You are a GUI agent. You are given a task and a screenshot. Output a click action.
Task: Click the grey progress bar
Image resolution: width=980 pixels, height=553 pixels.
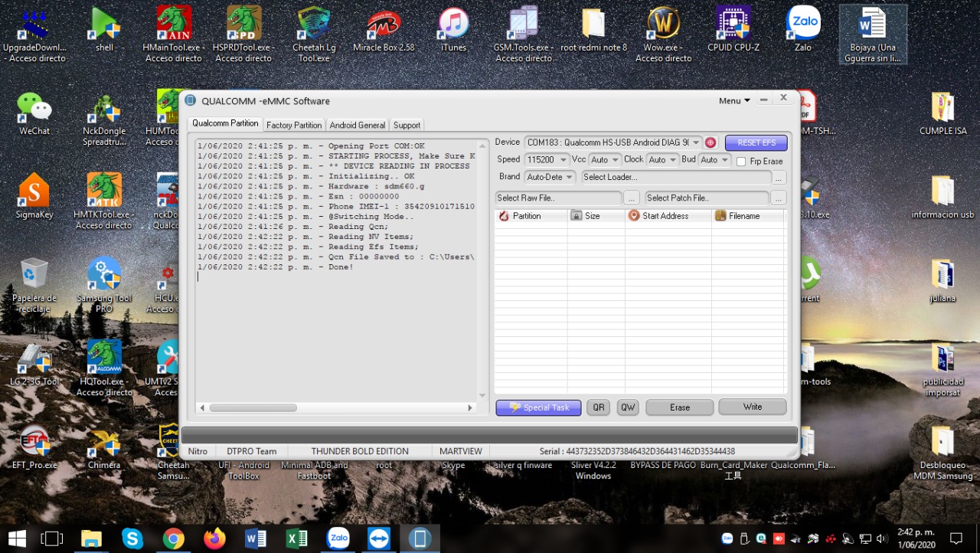[490, 435]
